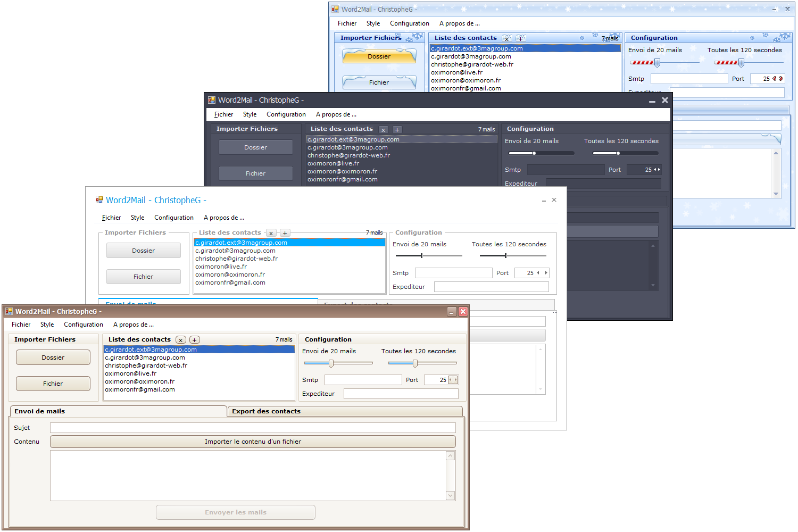Click Expediteur field in brown window
Screen dimensions: 798x532
tap(401, 394)
